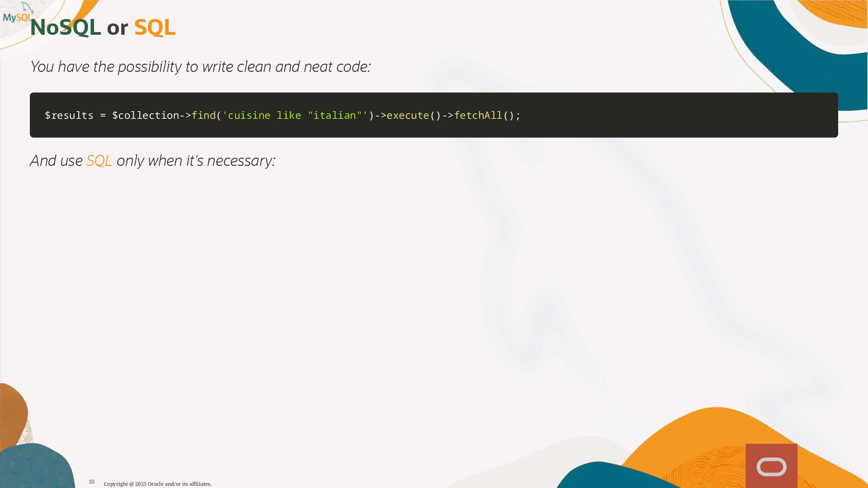Click the red Oracle logo badge
The width and height of the screenshot is (868, 488).
tap(771, 466)
